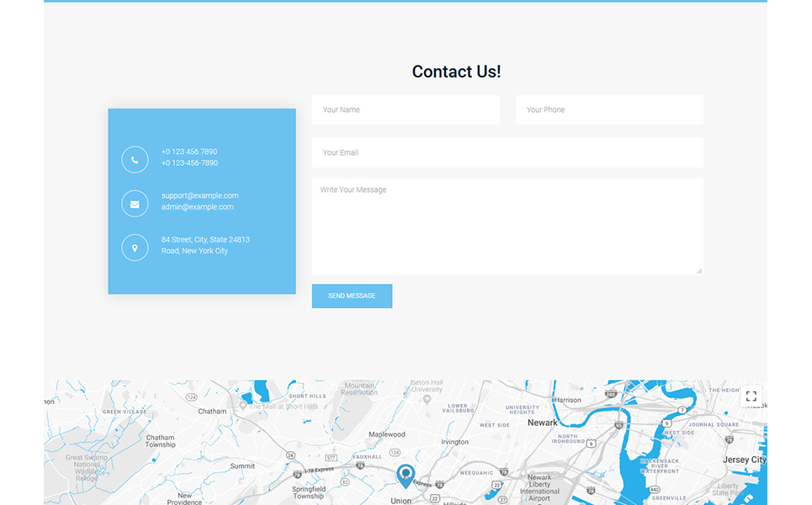Viewport: 812px width, 505px height.
Task: Click the Your Name input field
Action: tap(406, 109)
